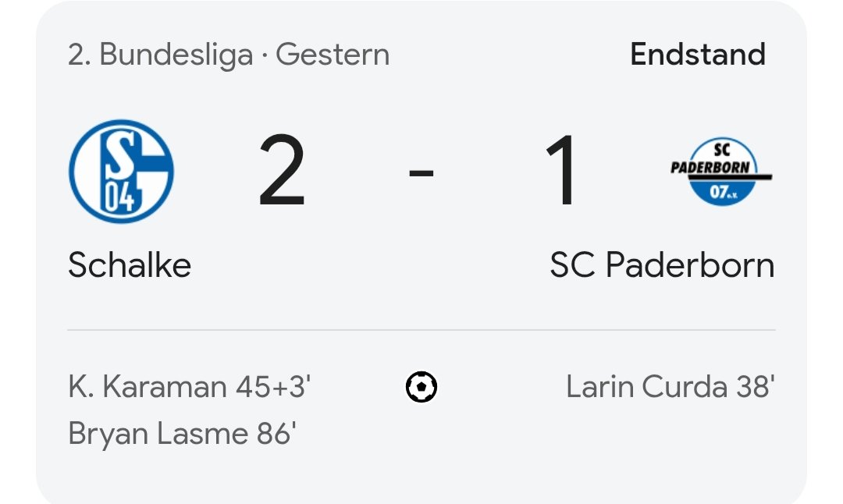The width and height of the screenshot is (843, 504).
Task: Click the SC Paderborn 07 club logo
Action: (721, 172)
